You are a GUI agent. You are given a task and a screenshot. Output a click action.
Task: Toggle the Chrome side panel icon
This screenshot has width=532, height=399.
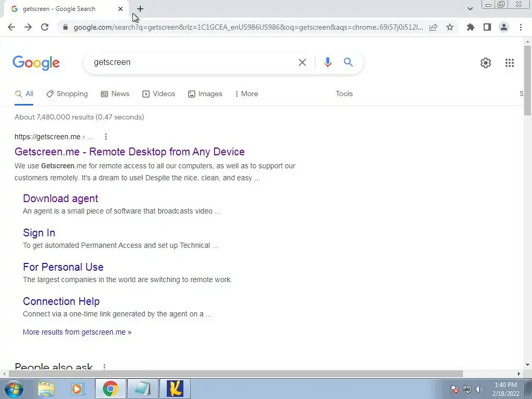[487, 27]
